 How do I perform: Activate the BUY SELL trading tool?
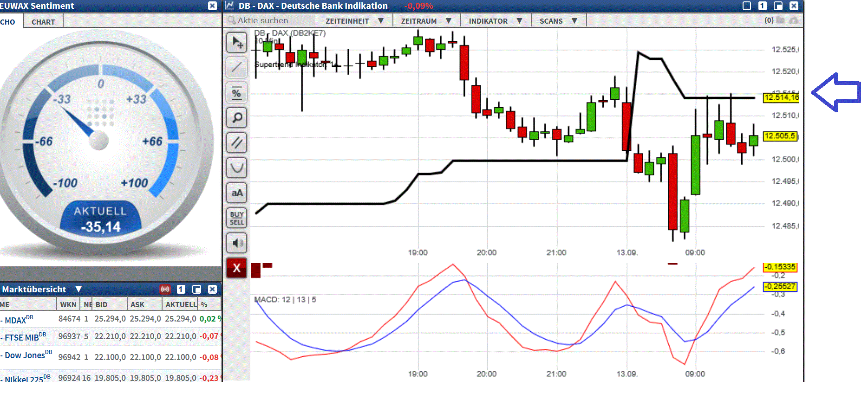click(x=237, y=217)
